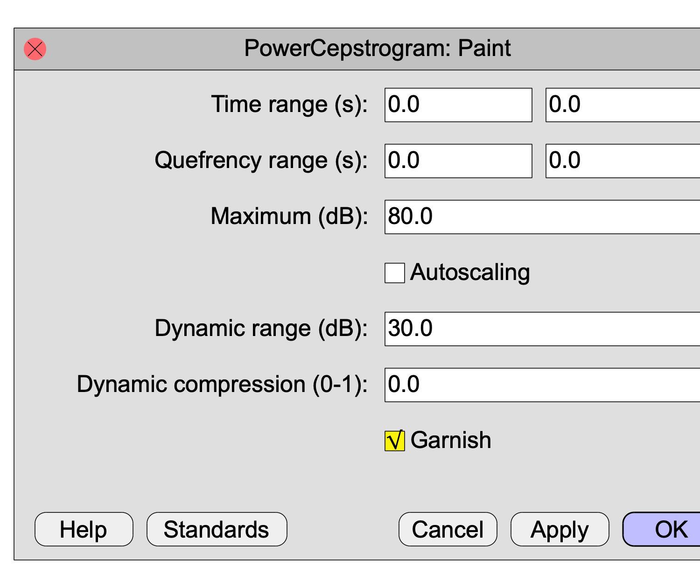Focus the Time range start field
This screenshot has height=588, width=700.
(458, 105)
